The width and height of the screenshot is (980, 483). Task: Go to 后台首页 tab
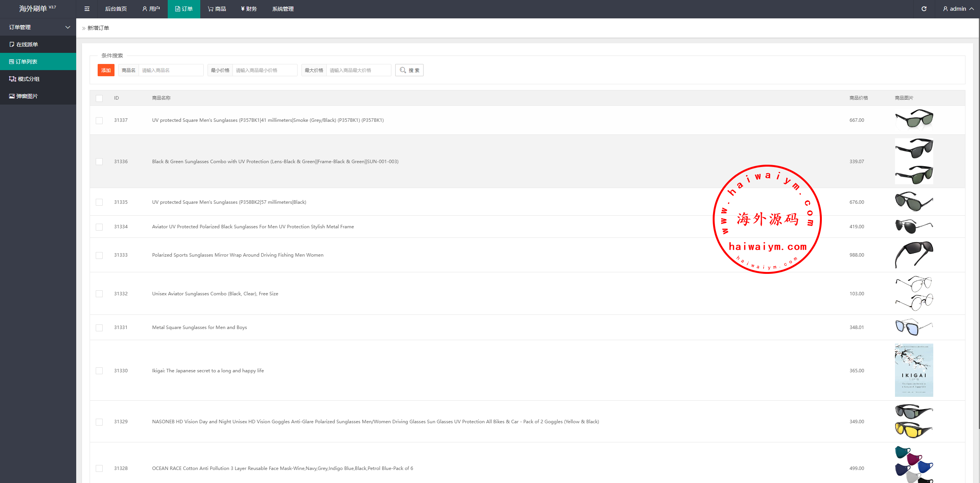pyautogui.click(x=116, y=9)
